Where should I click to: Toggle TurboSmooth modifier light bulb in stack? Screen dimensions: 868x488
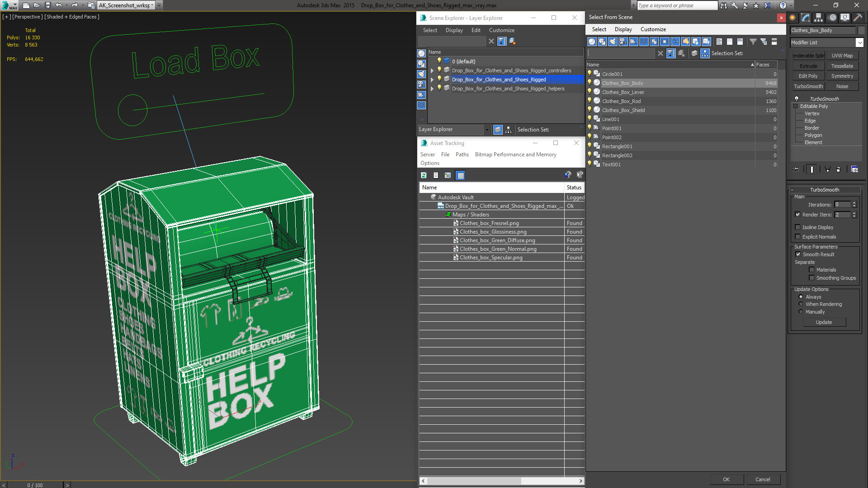(x=797, y=99)
